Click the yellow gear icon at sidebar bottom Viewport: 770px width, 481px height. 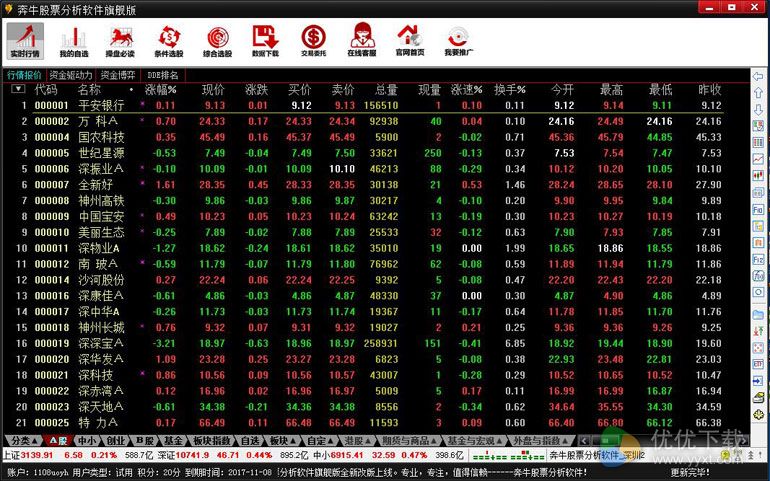click(758, 415)
